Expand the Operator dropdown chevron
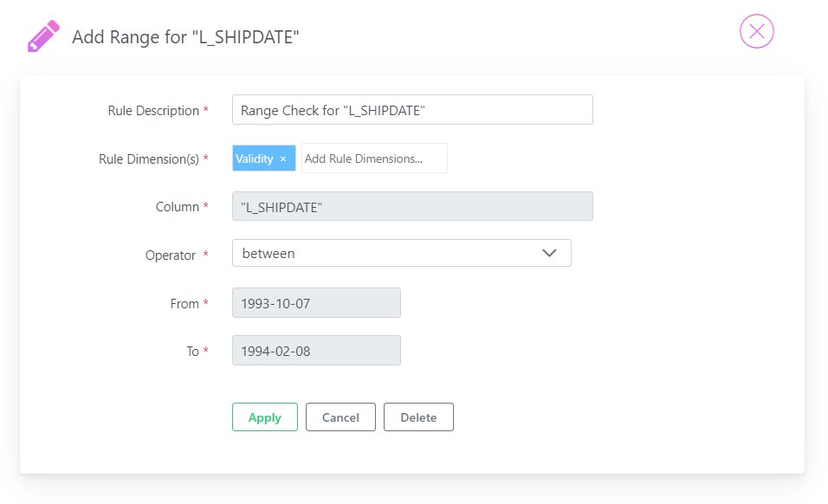This screenshot has height=504, width=828. [x=549, y=254]
